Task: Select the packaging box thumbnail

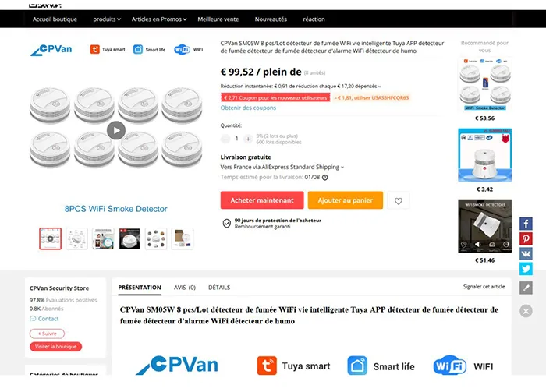Action: [x=182, y=238]
